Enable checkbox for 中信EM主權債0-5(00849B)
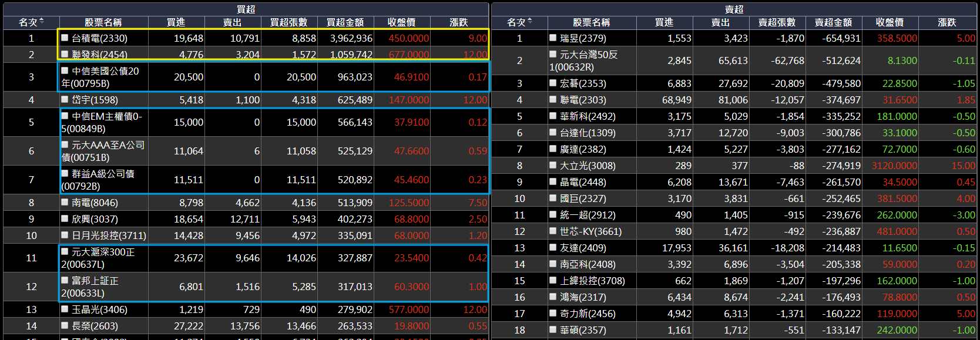This screenshot has width=980, height=340. (65, 116)
